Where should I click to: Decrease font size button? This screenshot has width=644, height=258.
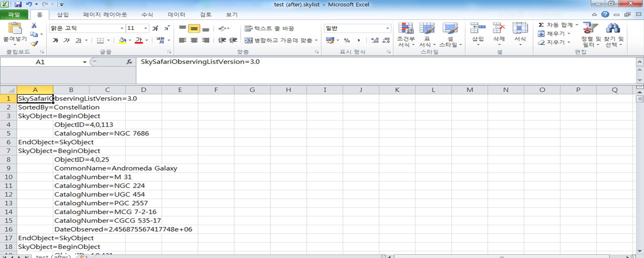tap(167, 28)
